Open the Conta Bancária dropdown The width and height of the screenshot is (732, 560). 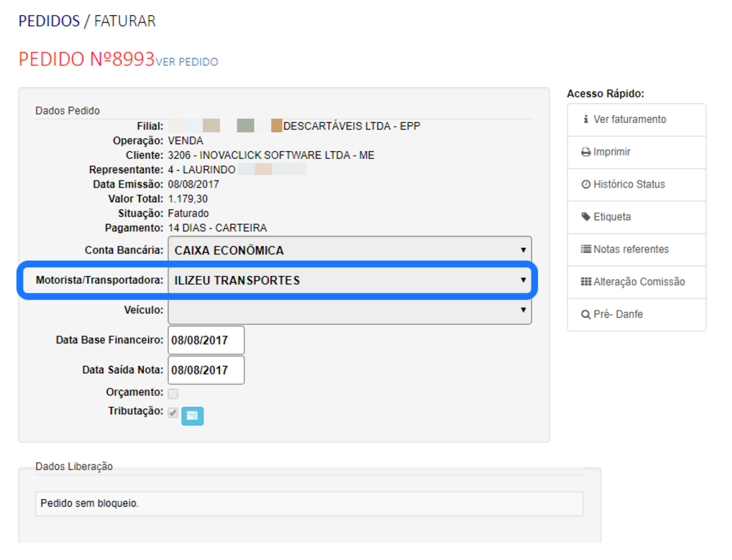point(349,251)
